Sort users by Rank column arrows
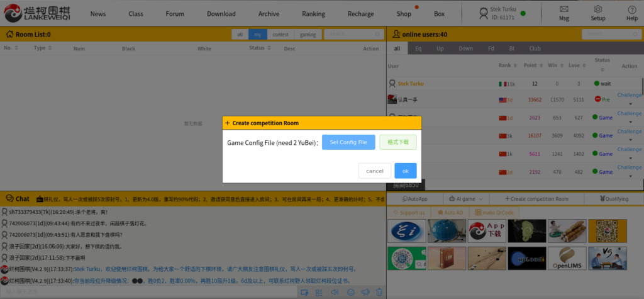 pos(515,65)
